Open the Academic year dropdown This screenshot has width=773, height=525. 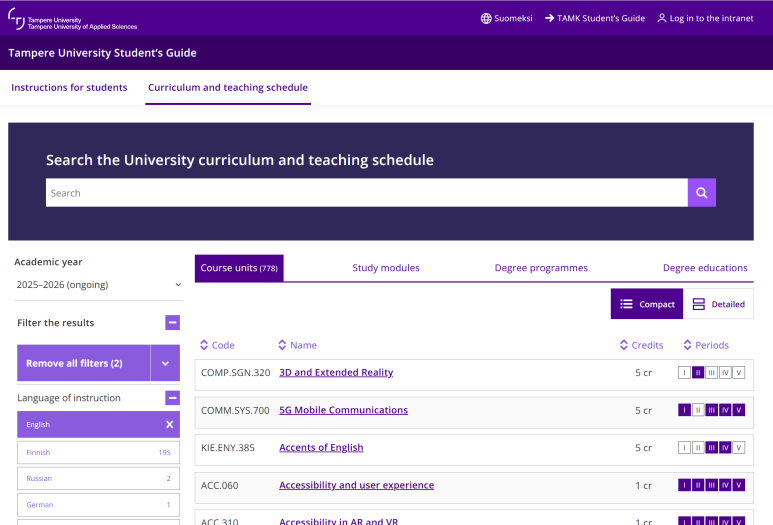(x=99, y=285)
